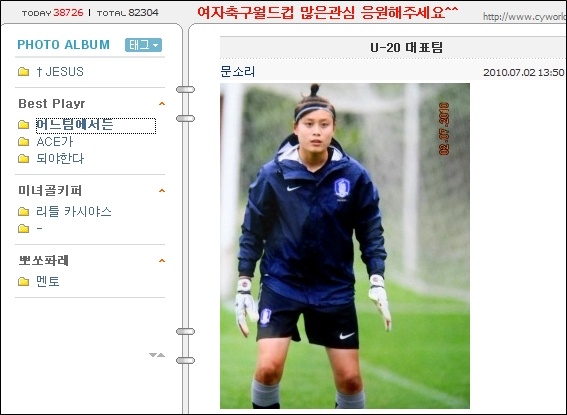Image resolution: width=567 pixels, height=415 pixels.
Task: Click the goalkeeper photo
Action: (x=345, y=246)
